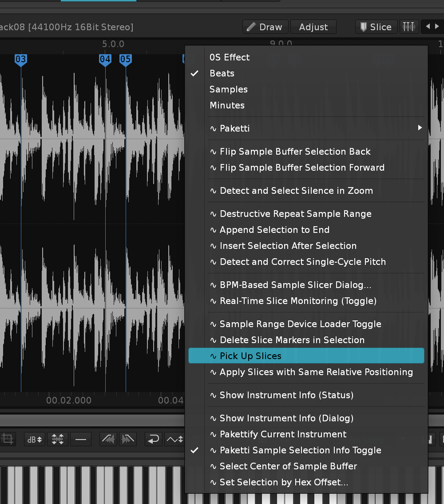Apply fade-out with the ramp-down icon

click(128, 440)
